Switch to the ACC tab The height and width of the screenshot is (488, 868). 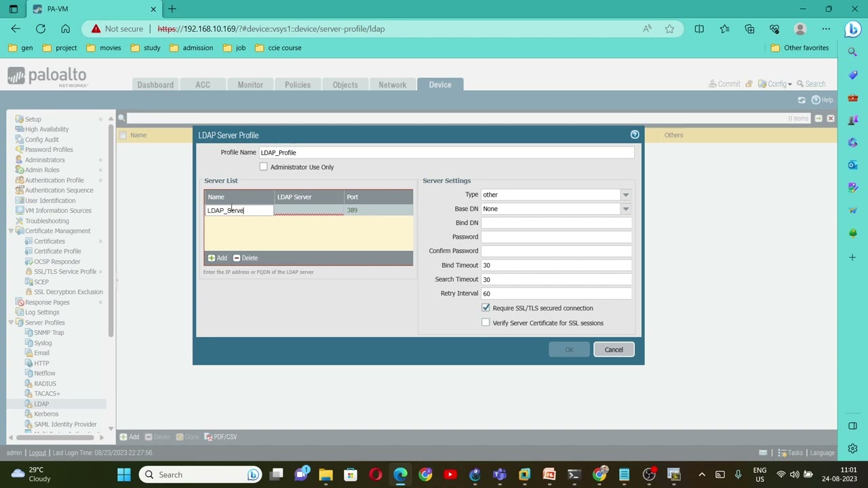203,85
